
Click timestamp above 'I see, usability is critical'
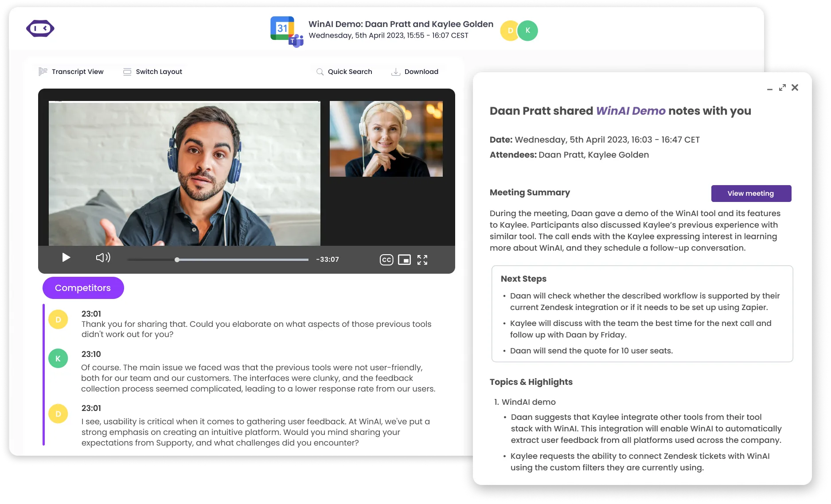point(91,408)
